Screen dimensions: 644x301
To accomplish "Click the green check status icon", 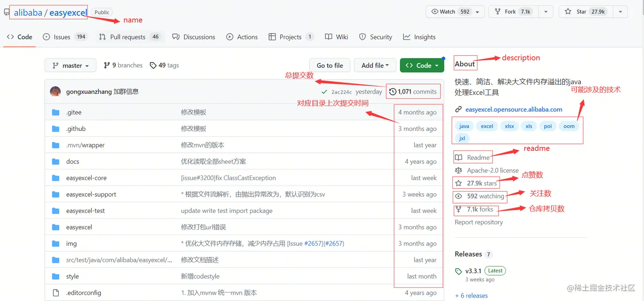I will point(325,92).
